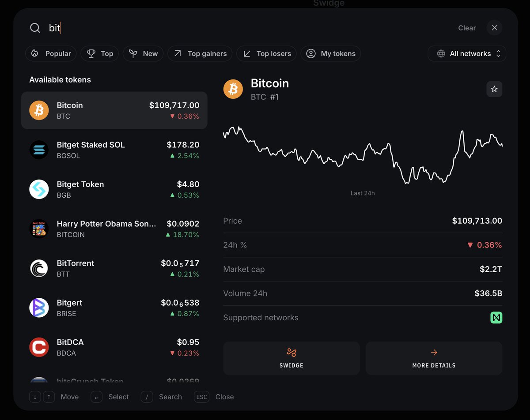
Task: Click the Bitget Token logo
Action: click(x=39, y=189)
